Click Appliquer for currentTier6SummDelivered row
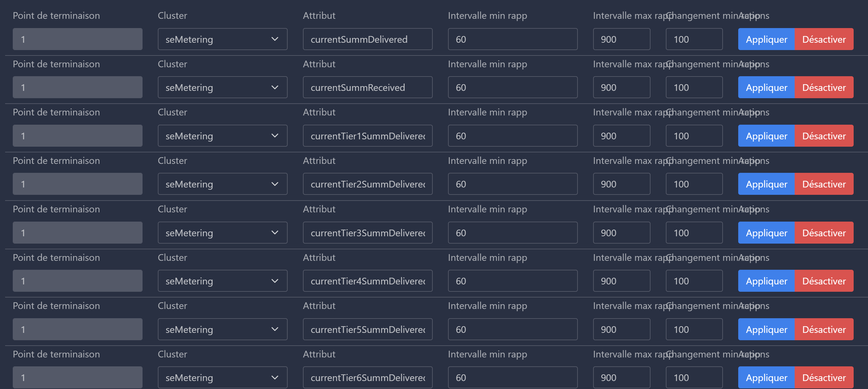This screenshot has width=868, height=389. coord(766,377)
